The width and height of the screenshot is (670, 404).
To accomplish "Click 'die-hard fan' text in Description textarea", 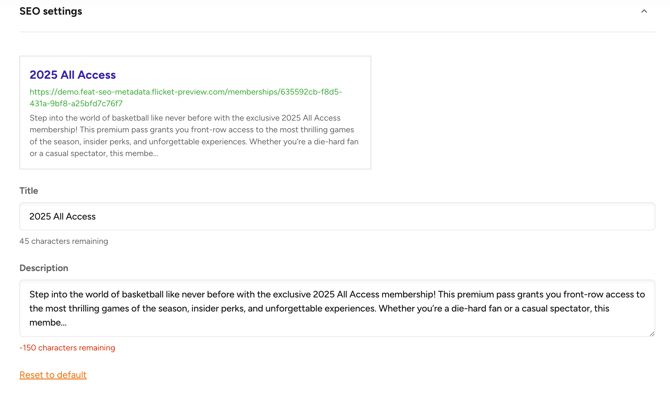I will click(476, 309).
